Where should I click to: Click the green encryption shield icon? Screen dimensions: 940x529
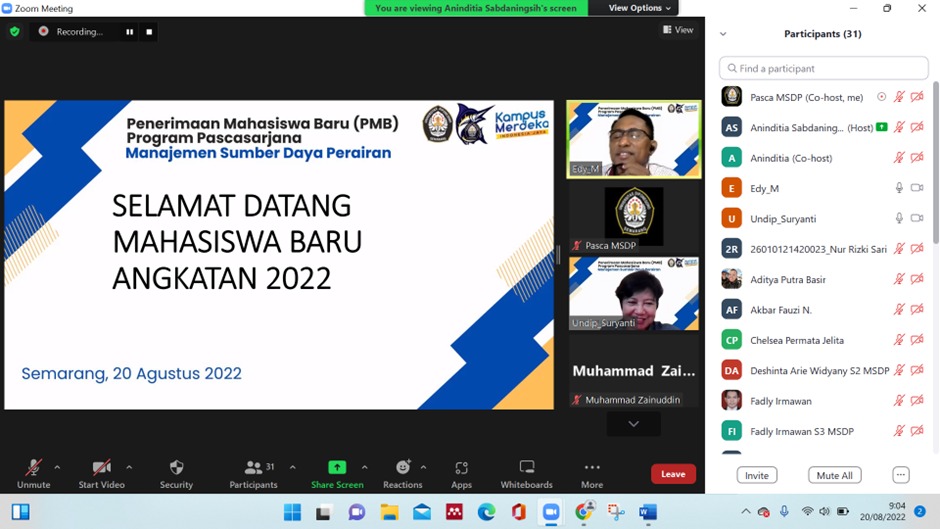coord(15,32)
